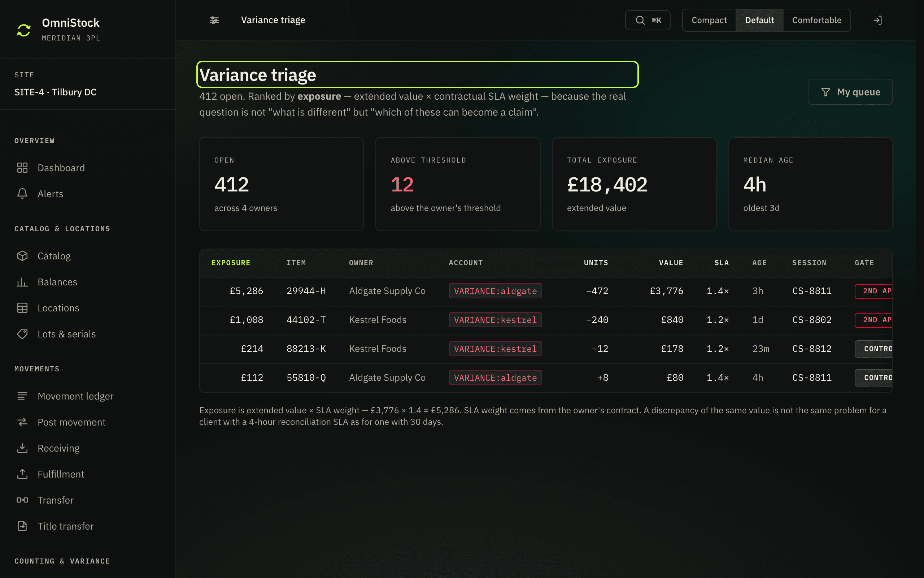This screenshot has height=578, width=924.
Task: Click item code 88213-K
Action: tap(306, 349)
